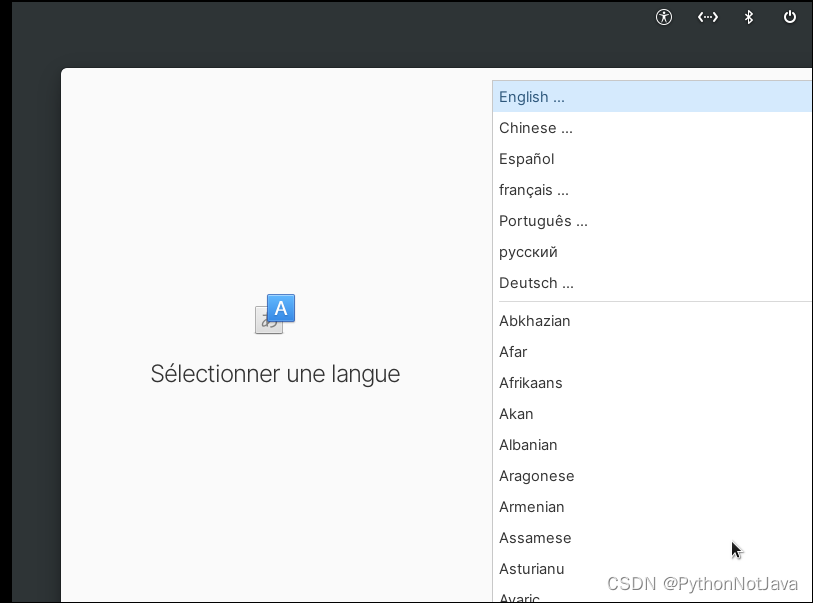
Task: Open the accessibility menu icon
Action: [664, 17]
